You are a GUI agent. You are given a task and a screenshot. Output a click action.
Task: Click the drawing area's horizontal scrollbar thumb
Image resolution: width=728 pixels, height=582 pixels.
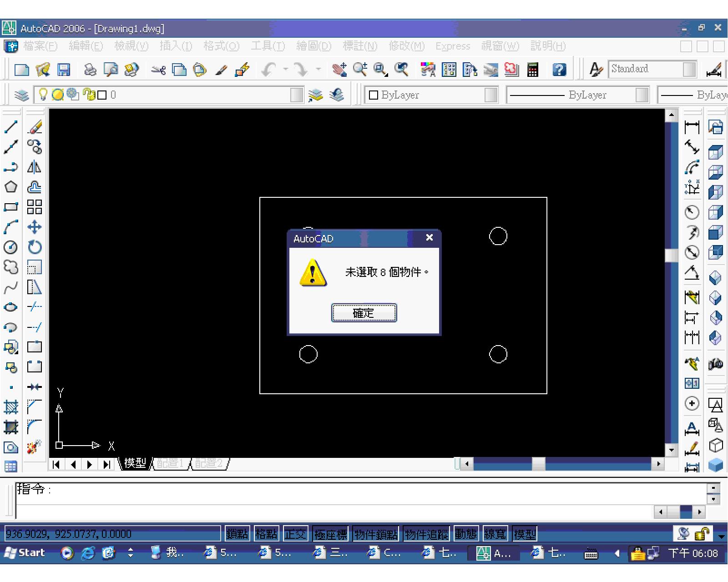pos(539,464)
